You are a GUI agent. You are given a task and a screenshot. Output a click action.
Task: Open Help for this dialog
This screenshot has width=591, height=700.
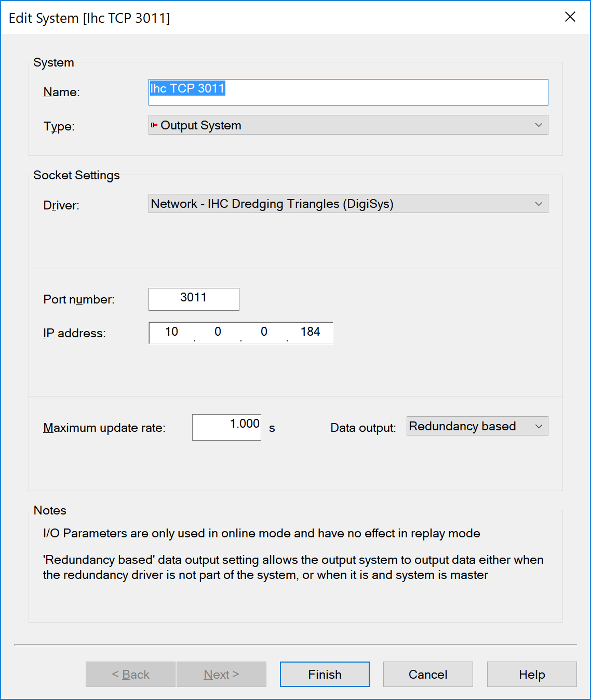pyautogui.click(x=532, y=674)
